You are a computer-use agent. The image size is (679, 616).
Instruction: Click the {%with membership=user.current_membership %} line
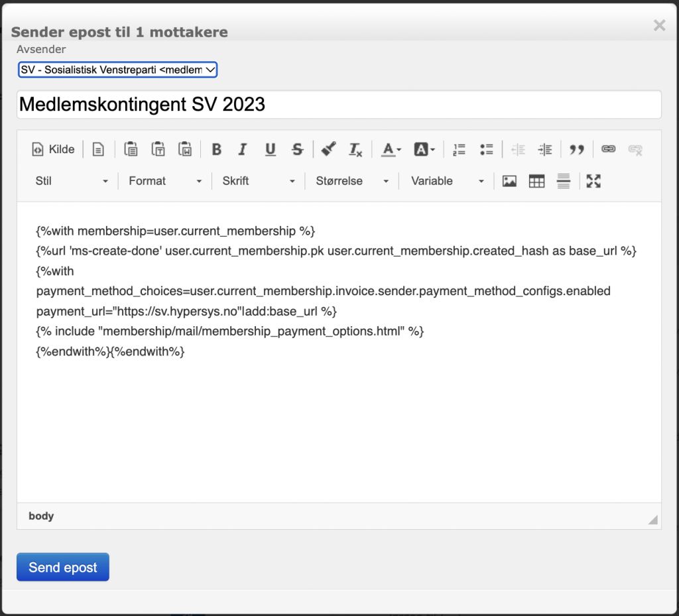[175, 231]
